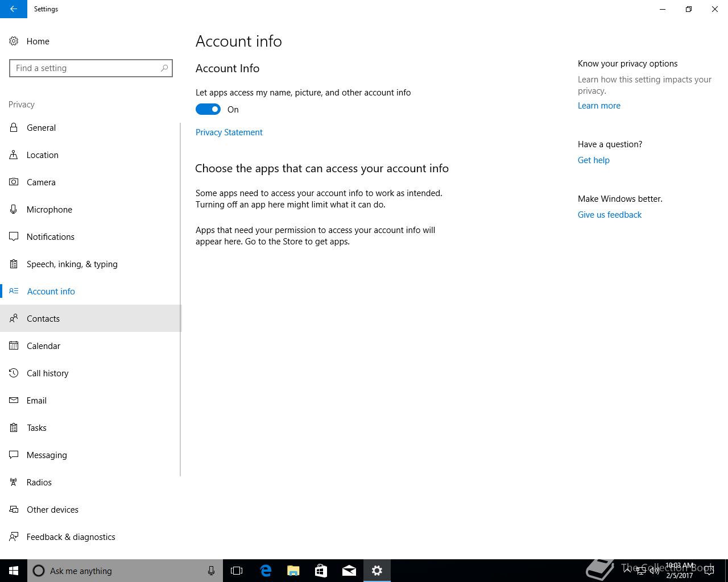Click the Call history clock icon

(14, 373)
